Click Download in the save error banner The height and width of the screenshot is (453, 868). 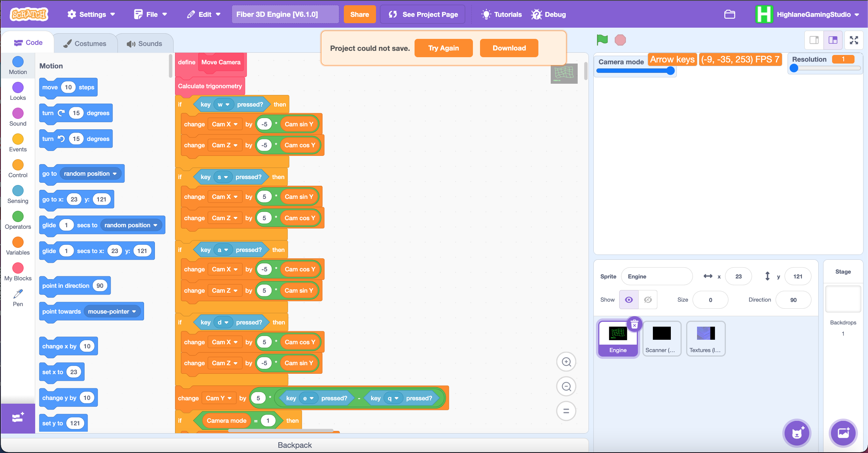(509, 48)
